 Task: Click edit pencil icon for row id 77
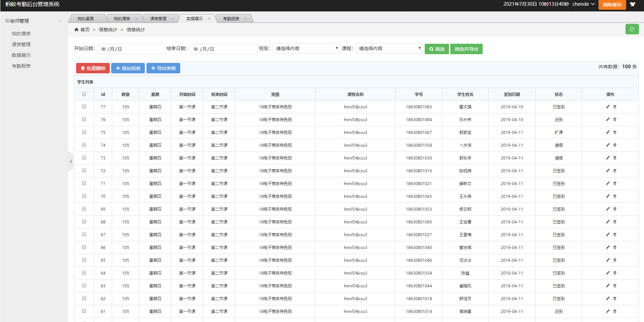(x=608, y=107)
